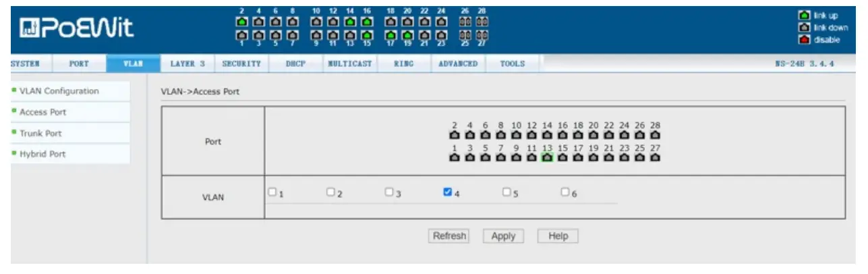
Task: Select port 13 in the Access Port panel
Action: [548, 157]
